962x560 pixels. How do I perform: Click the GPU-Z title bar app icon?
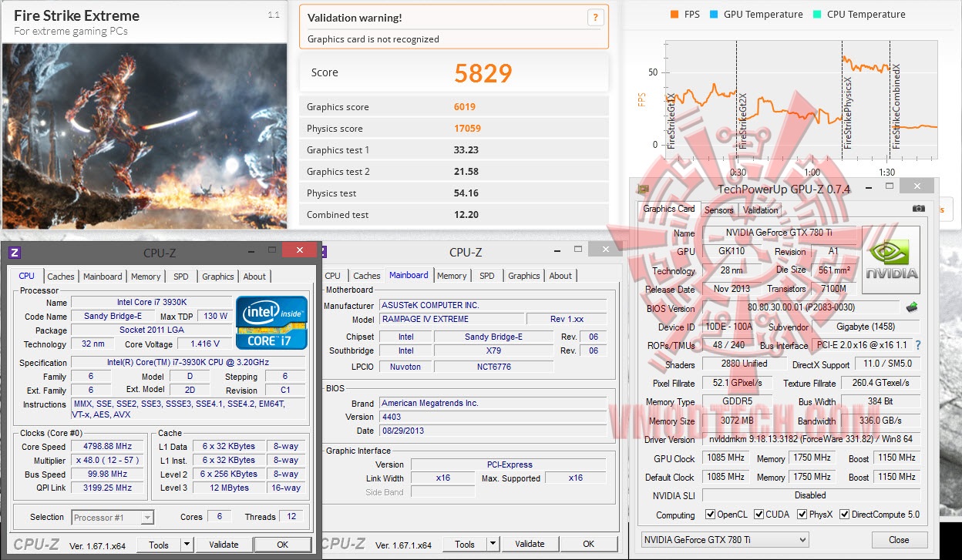[x=642, y=189]
